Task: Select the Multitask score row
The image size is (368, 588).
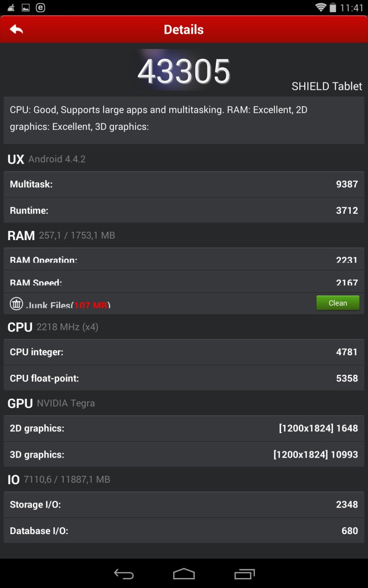Action: pyautogui.click(x=184, y=184)
